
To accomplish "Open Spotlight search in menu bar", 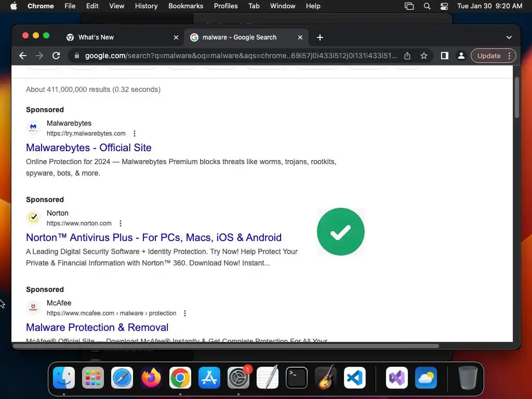I will pos(427,6).
